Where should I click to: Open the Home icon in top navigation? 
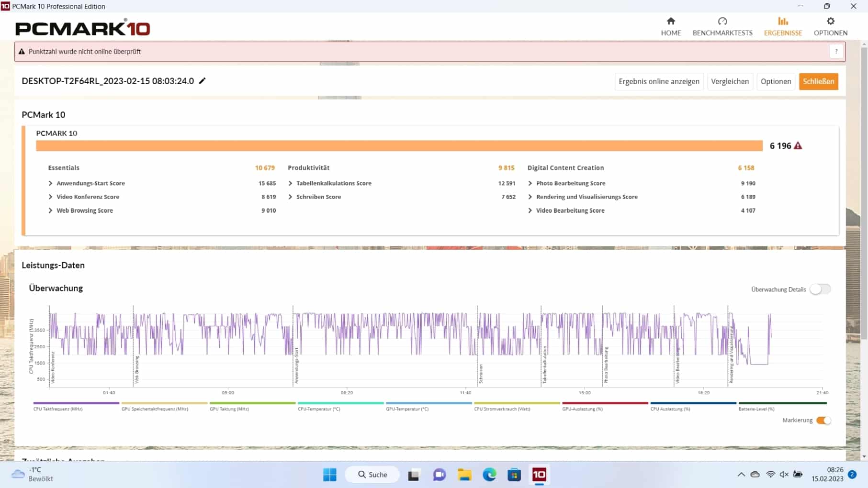(670, 22)
